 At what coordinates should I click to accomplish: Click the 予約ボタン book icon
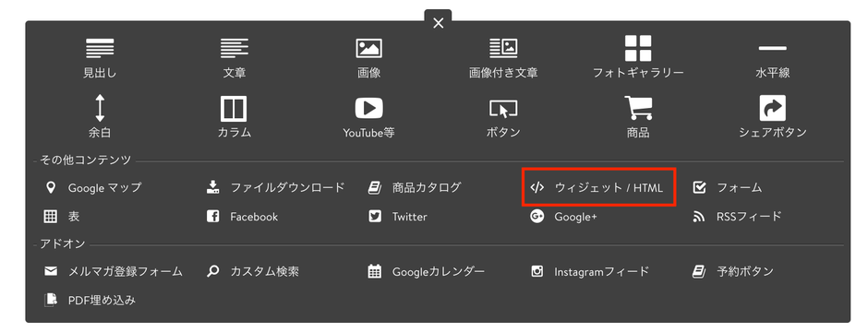699,271
